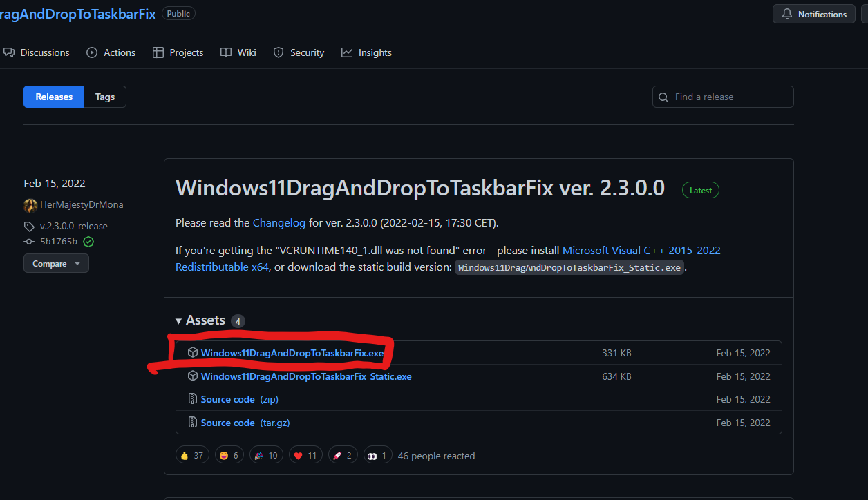Click the Wiki book icon

[226, 52]
